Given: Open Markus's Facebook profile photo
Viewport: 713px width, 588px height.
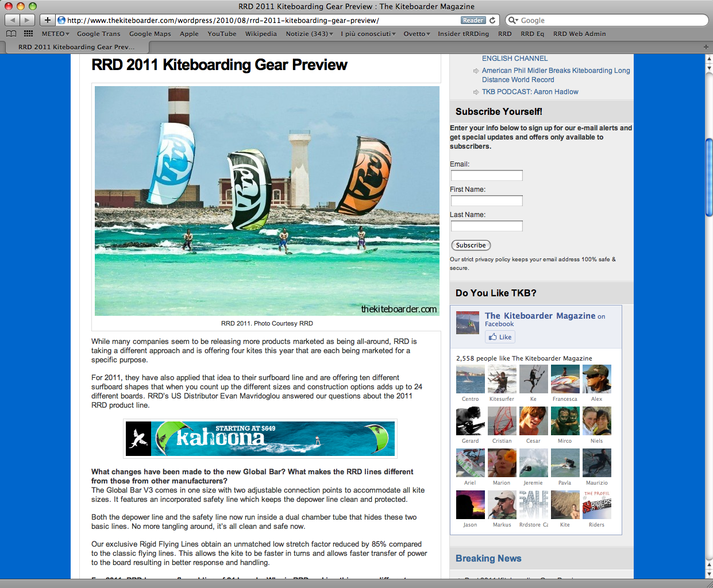Looking at the screenshot, I should [x=502, y=505].
